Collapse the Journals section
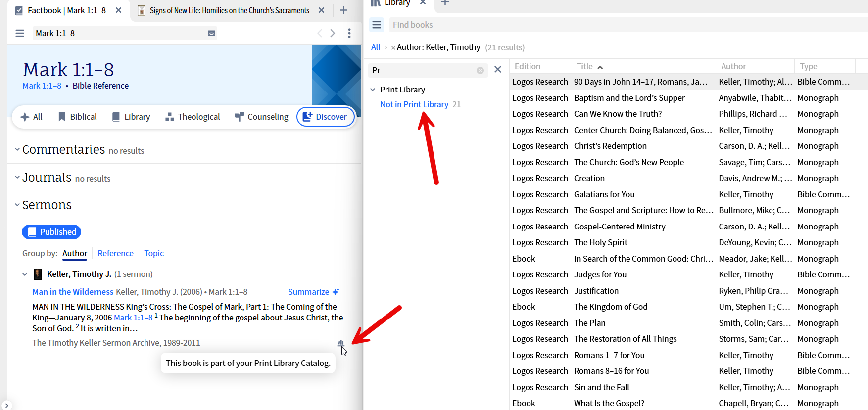This screenshot has height=410, width=868. 17,177
